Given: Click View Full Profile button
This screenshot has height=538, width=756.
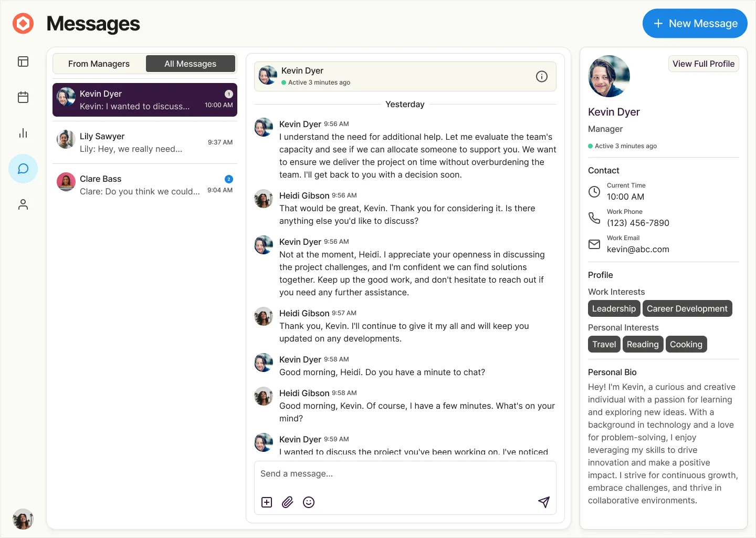Looking at the screenshot, I should pos(703,64).
